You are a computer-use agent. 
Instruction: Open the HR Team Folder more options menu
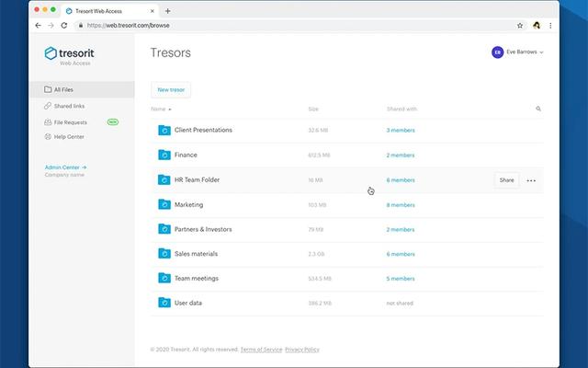[531, 180]
